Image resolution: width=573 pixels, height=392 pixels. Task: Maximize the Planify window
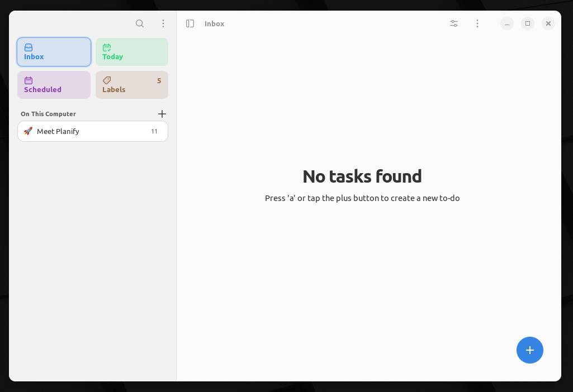tap(528, 23)
